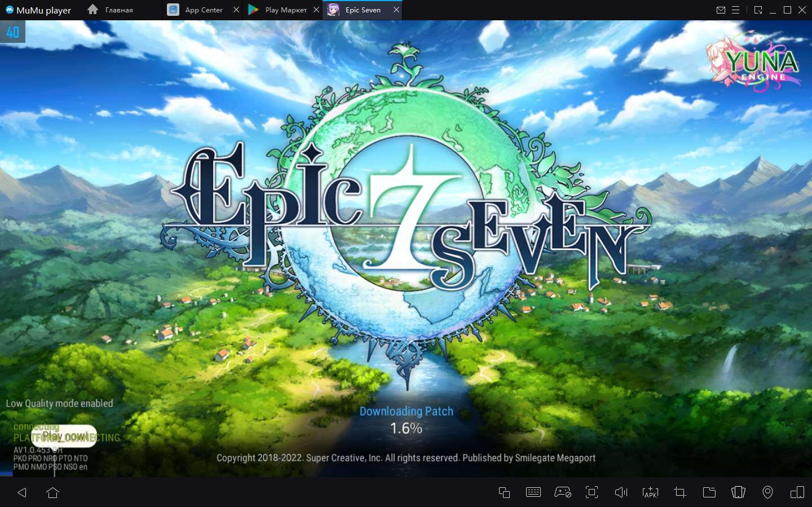Close the Epic Seven tab
Screen dimensions: 812x507
tap(396, 10)
